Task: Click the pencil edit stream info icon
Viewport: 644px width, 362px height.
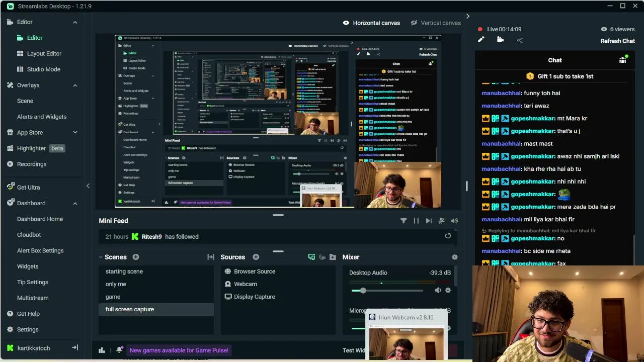Action: (x=481, y=40)
